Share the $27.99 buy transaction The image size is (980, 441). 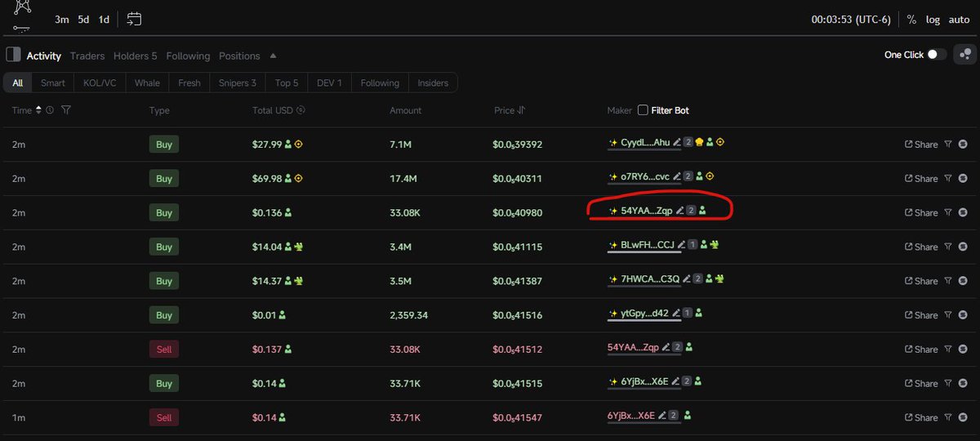pos(921,145)
